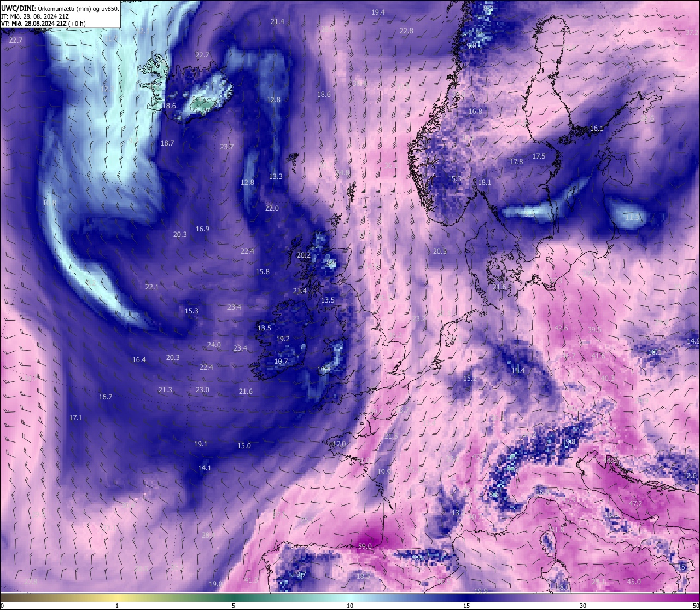Click the 16.8 value over Scandinavia
This screenshot has width=700, height=610.
pyautogui.click(x=476, y=111)
